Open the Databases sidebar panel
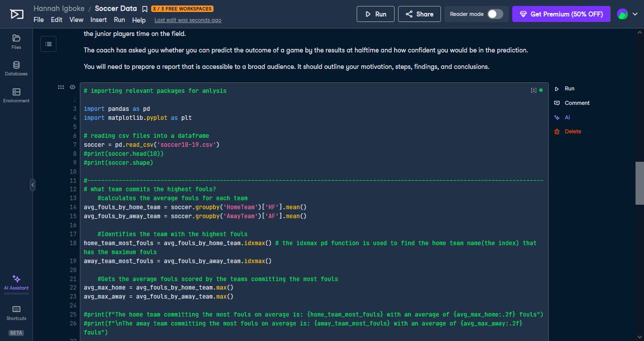The width and height of the screenshot is (644, 341). click(x=16, y=68)
